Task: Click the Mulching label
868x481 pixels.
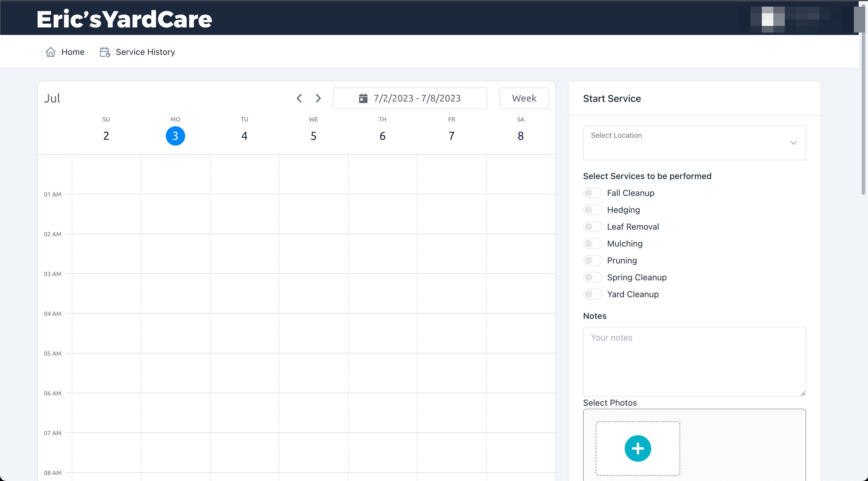Action: click(x=625, y=244)
